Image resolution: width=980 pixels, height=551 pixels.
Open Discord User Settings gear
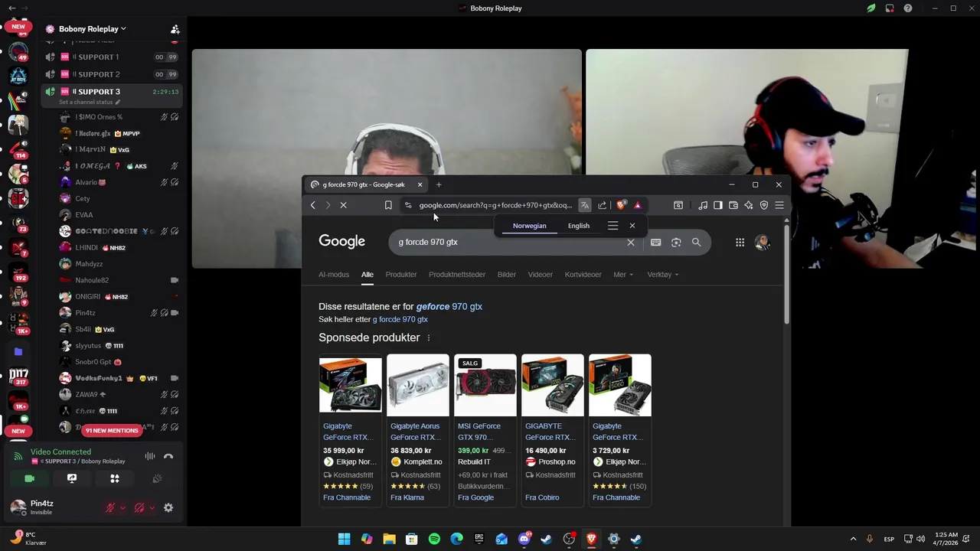168,507
